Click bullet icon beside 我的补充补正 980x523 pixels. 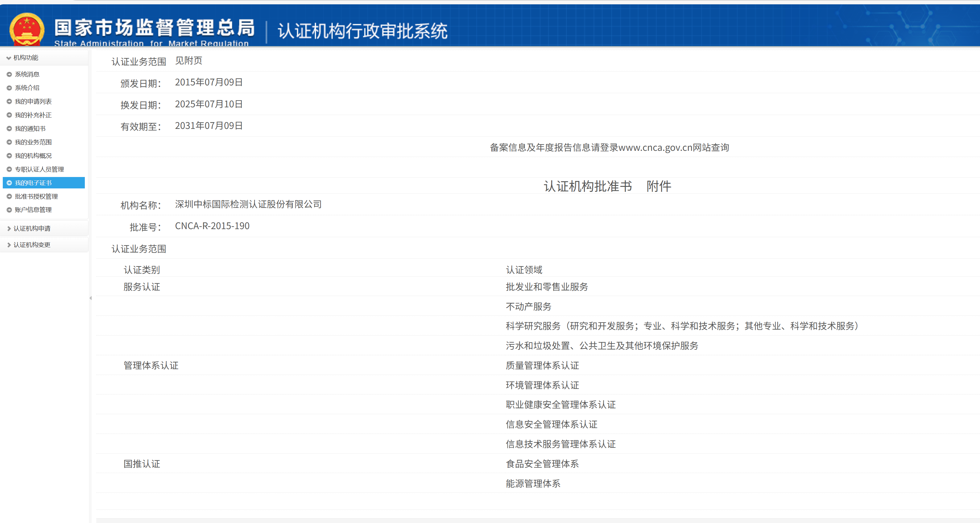(9, 115)
